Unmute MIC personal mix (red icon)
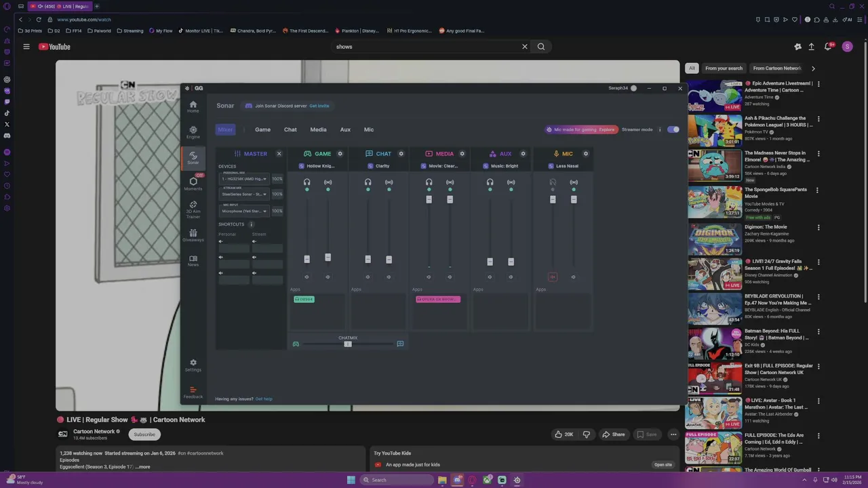This screenshot has width=868, height=488. tap(553, 277)
